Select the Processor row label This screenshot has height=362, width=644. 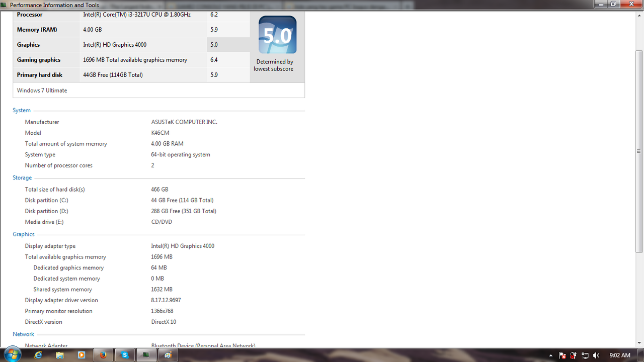30,15
